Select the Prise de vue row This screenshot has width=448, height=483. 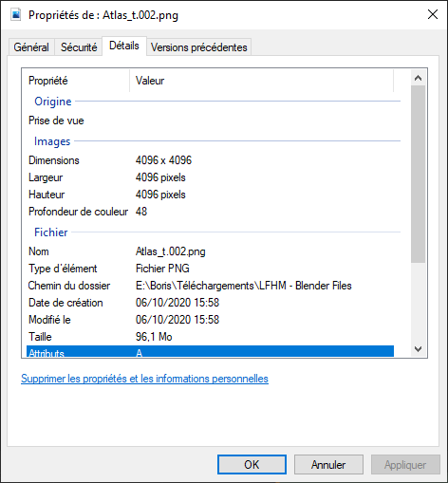click(x=210, y=121)
